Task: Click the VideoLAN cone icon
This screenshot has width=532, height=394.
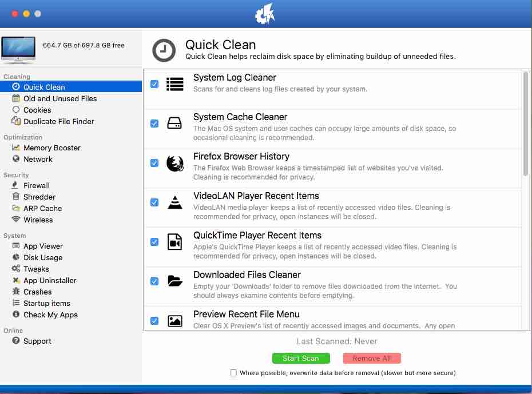Action: coord(175,202)
